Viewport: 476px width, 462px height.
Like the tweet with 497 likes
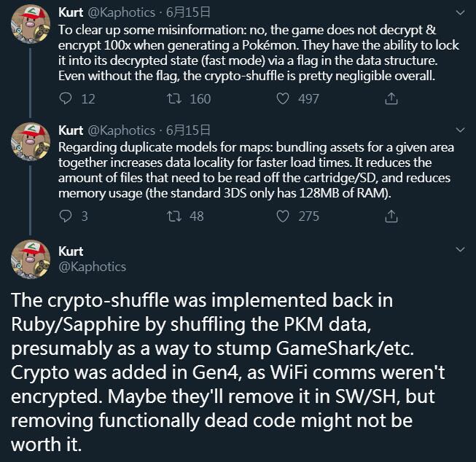point(285,98)
